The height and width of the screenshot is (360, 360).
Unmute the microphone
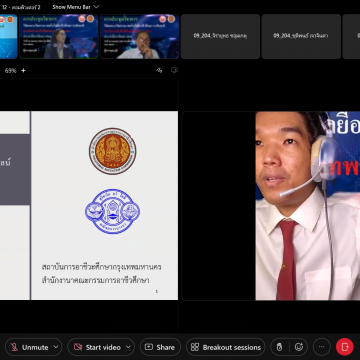point(30,347)
